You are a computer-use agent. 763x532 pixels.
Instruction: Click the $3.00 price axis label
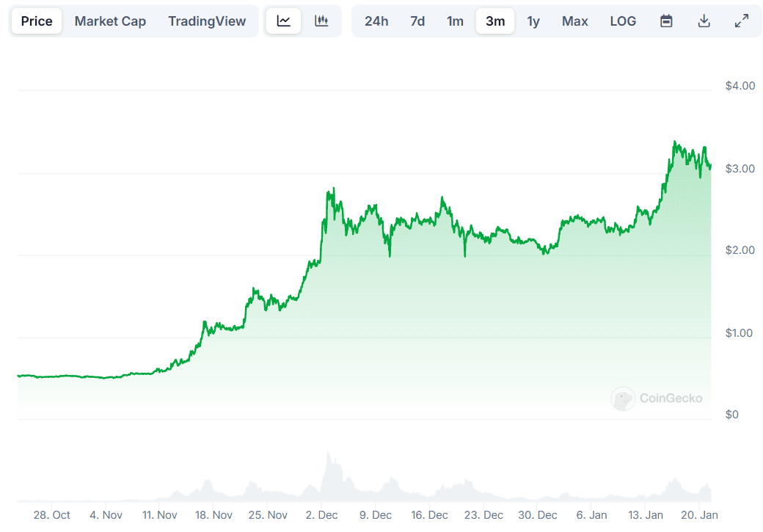pyautogui.click(x=740, y=169)
